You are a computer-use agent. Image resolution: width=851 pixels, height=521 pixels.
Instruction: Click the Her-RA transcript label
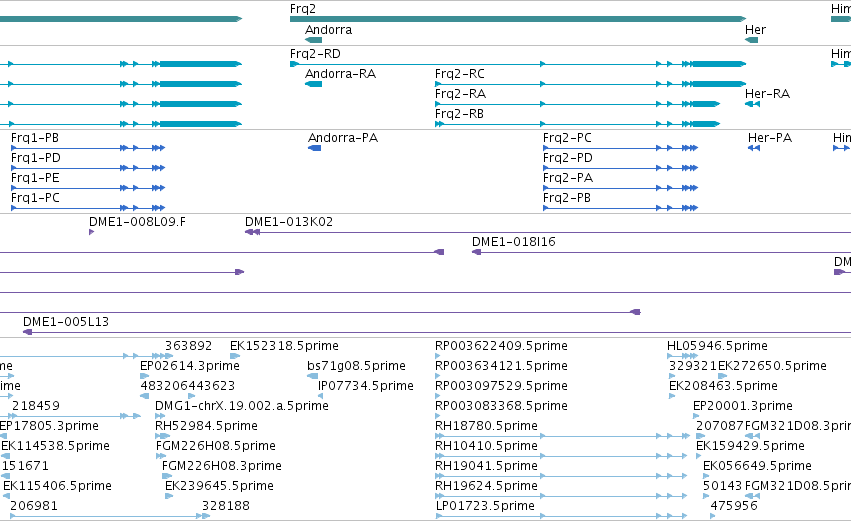click(767, 94)
